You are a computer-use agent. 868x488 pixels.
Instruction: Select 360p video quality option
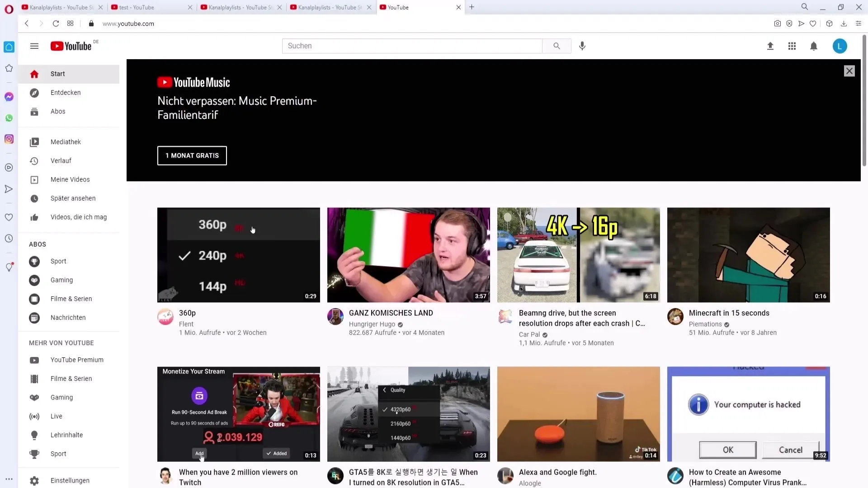[x=212, y=225]
